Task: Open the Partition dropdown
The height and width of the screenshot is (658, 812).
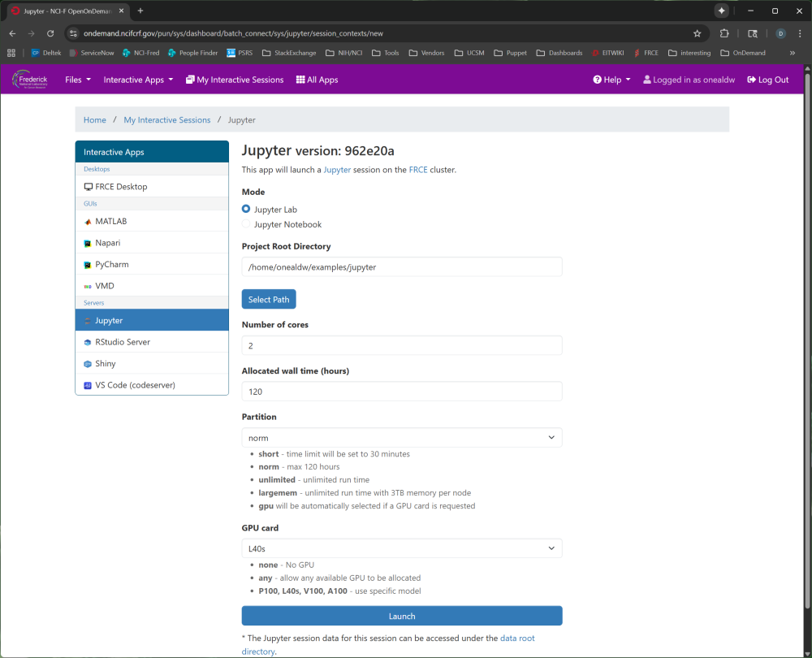Action: tap(401, 438)
